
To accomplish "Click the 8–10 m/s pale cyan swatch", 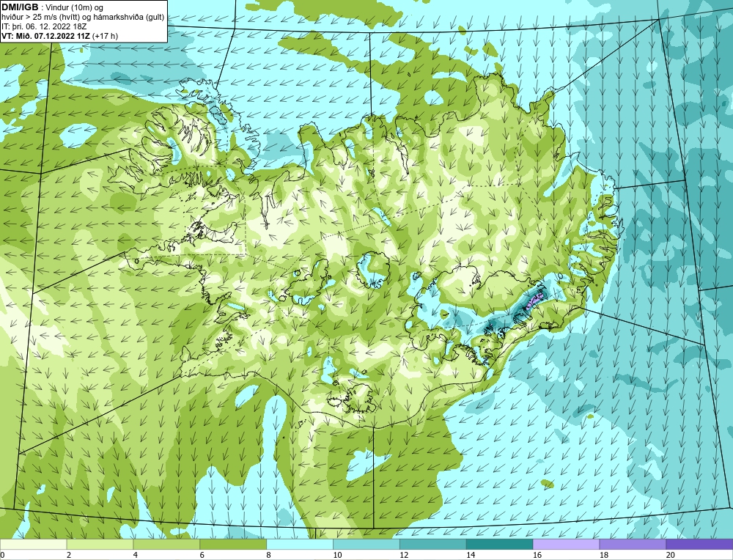I will 300,545.
